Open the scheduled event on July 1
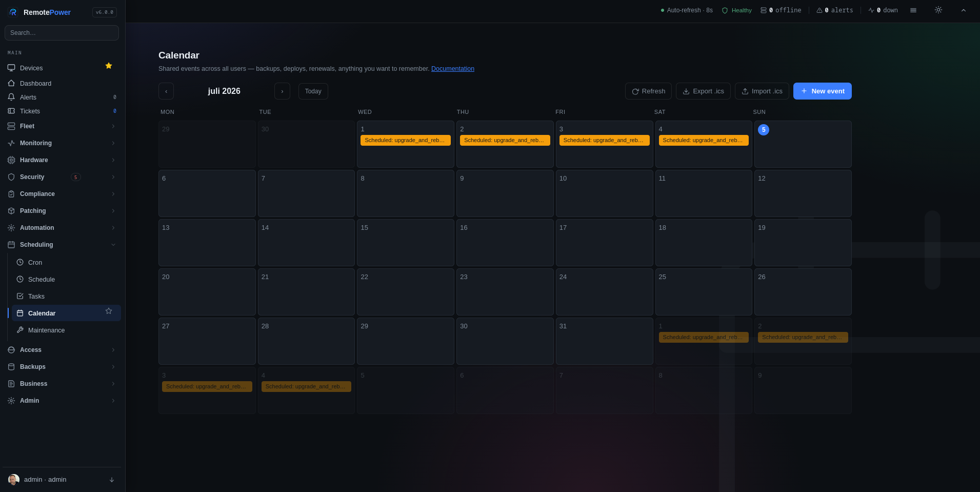Image resolution: width=980 pixels, height=492 pixels. pyautogui.click(x=406, y=140)
